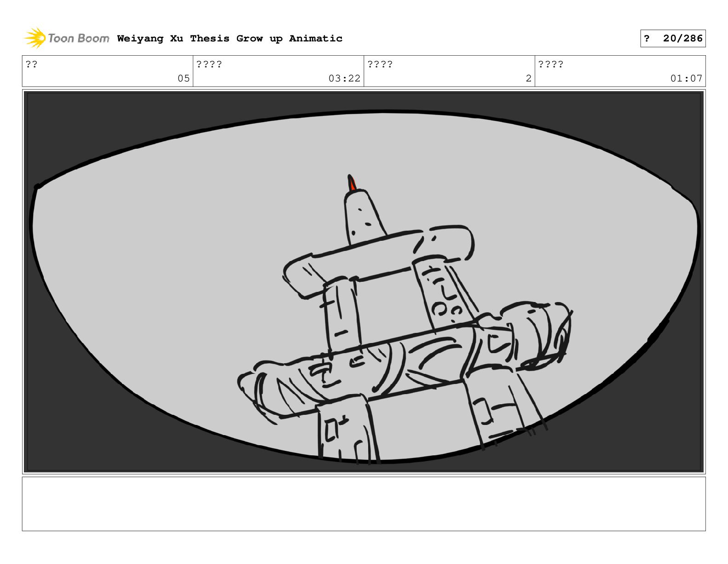Click the page counter '20/286'
Image resolution: width=728 pixels, height=564 pixels.
(683, 39)
